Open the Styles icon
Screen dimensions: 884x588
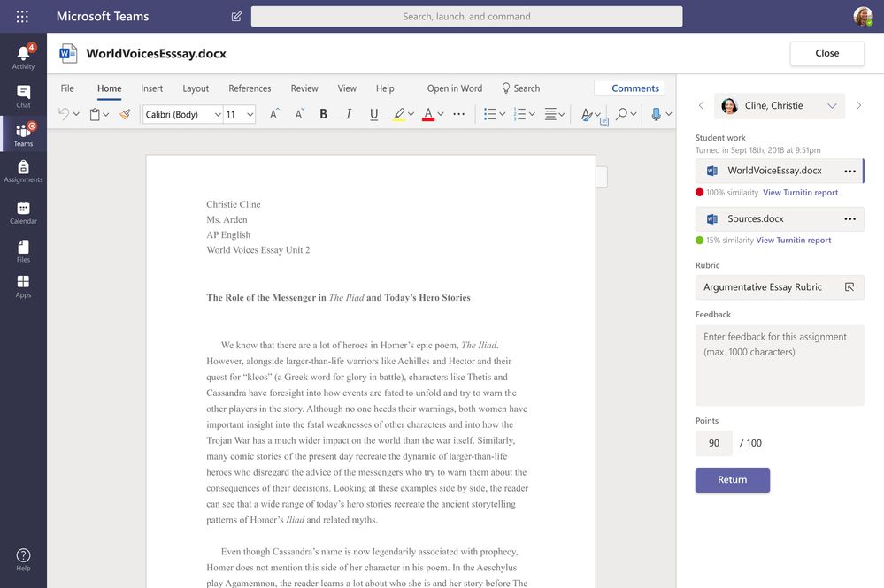coord(588,114)
